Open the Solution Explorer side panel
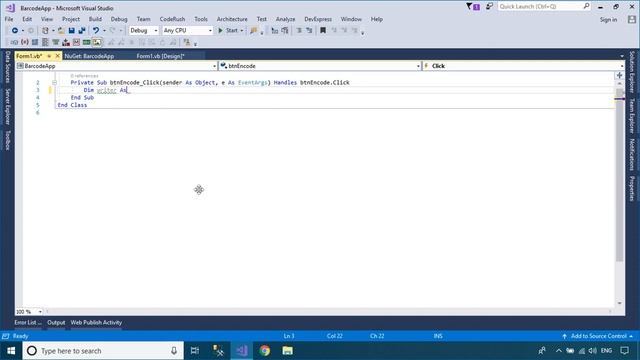Image resolution: width=640 pixels, height=360 pixels. (x=632, y=72)
